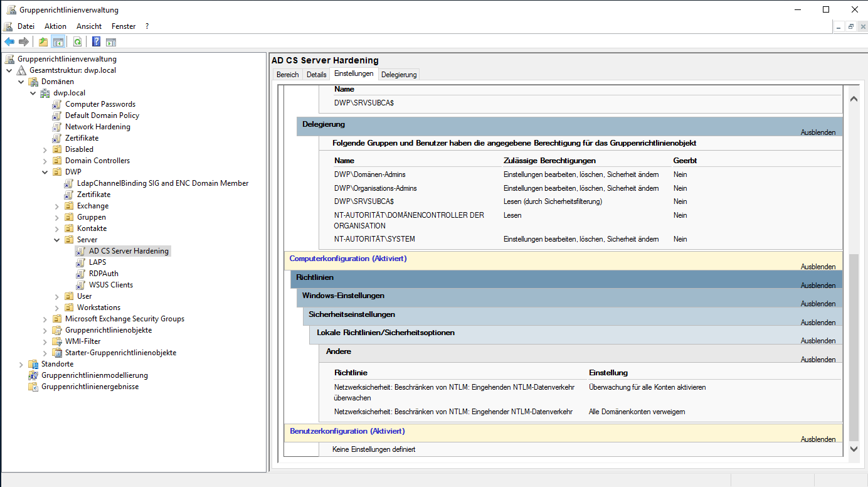Expand the WMI-Filter node
The height and width of the screenshot is (487, 868).
click(45, 342)
